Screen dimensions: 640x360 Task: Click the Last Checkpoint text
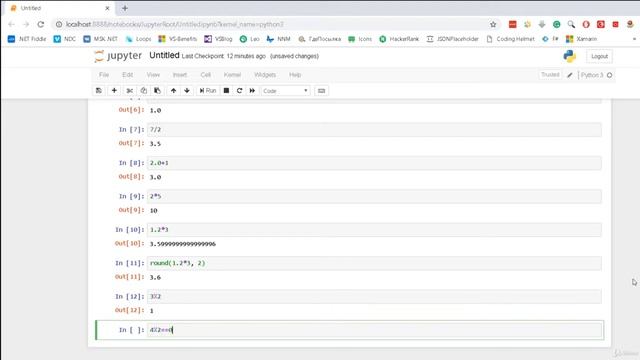click(x=224, y=56)
